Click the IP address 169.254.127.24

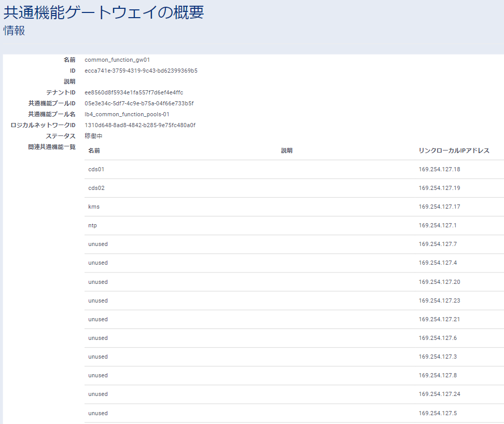click(439, 394)
